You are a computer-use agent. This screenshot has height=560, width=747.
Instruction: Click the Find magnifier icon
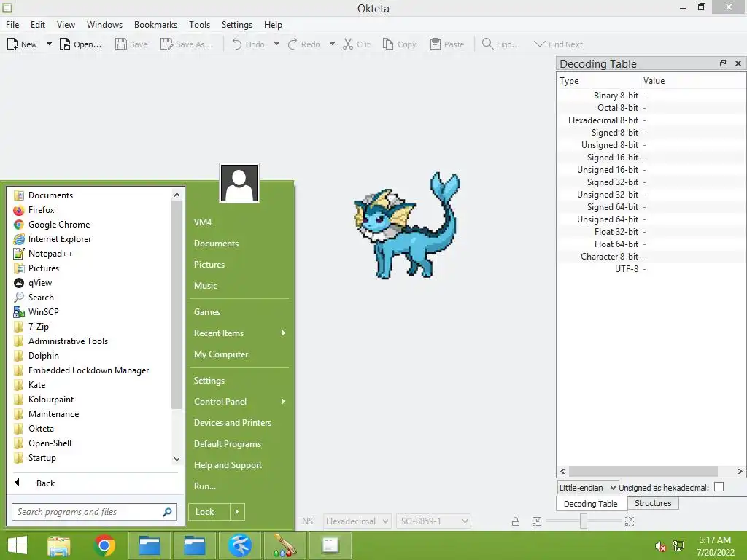487,44
